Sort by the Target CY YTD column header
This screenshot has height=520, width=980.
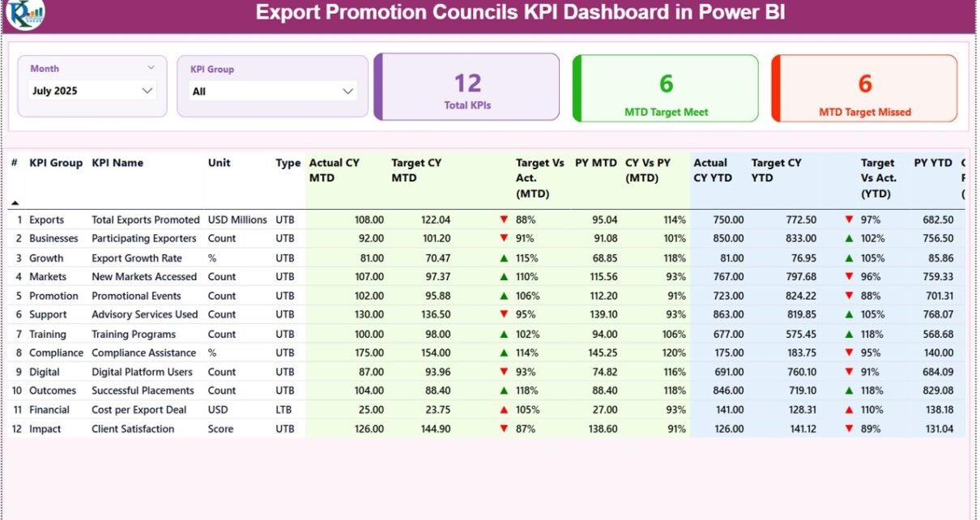(x=776, y=170)
